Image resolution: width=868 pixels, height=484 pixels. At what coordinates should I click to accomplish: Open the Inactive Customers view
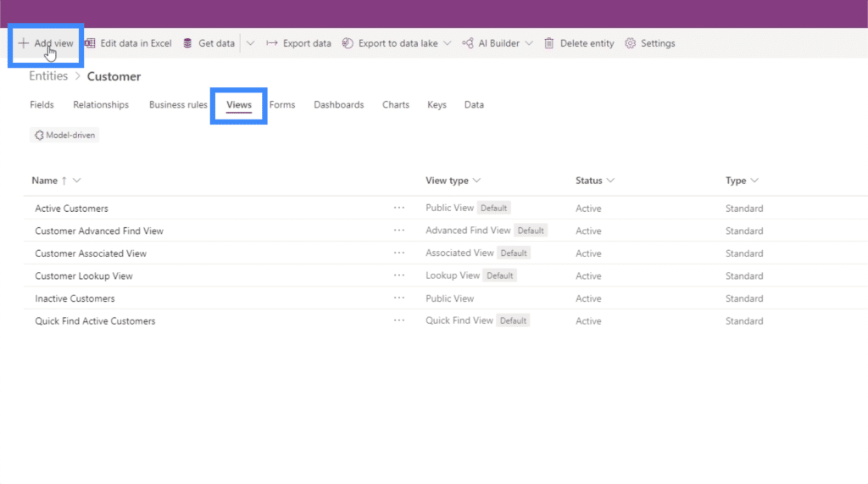click(x=75, y=298)
